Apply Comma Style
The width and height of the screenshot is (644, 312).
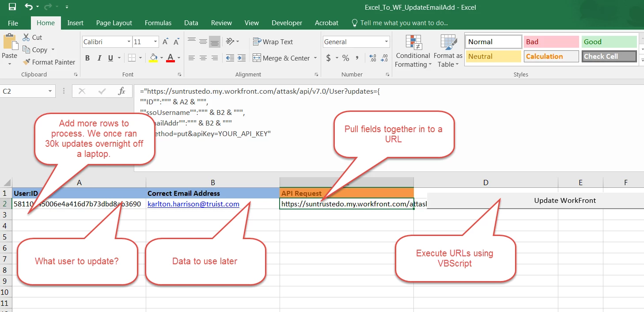click(357, 58)
